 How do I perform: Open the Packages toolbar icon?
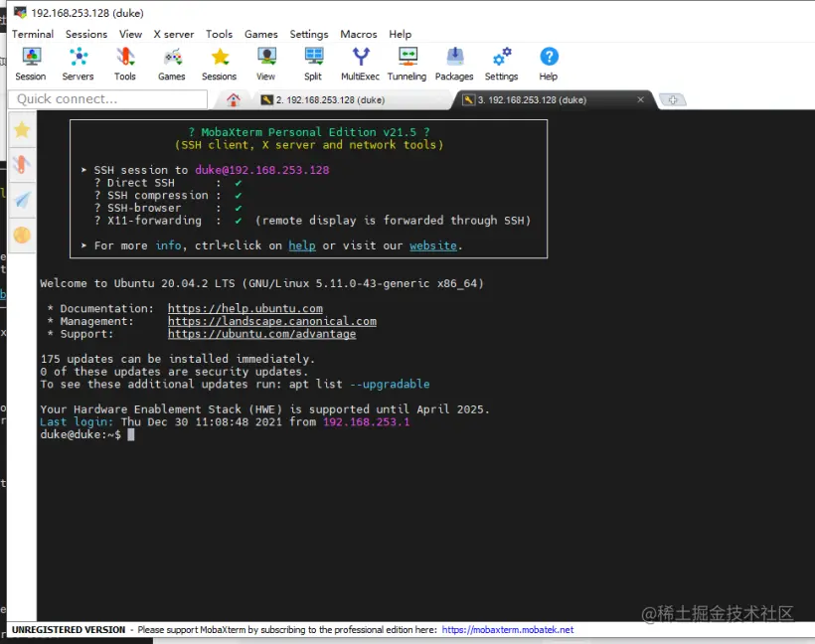pos(454,64)
